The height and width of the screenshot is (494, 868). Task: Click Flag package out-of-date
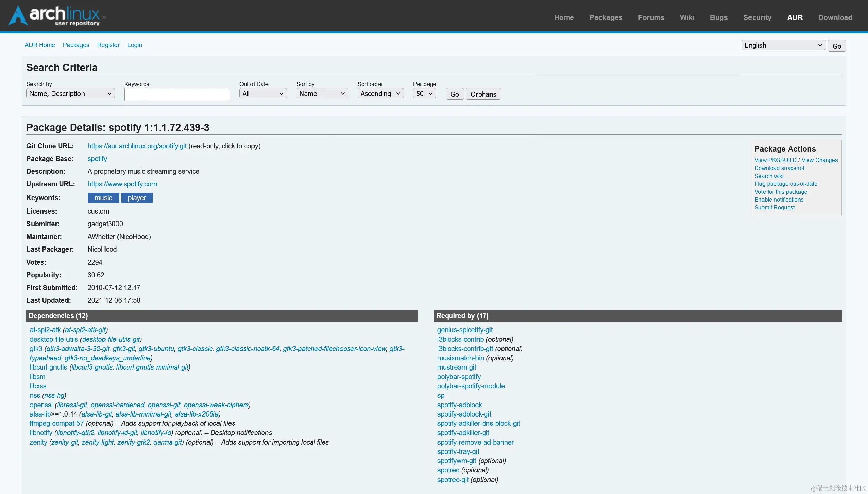coord(785,184)
